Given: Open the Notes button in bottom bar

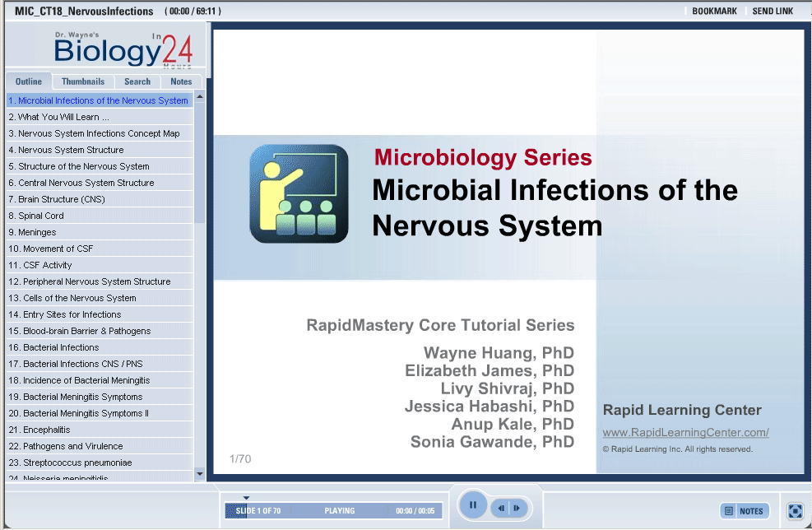Looking at the screenshot, I should coord(745,511).
